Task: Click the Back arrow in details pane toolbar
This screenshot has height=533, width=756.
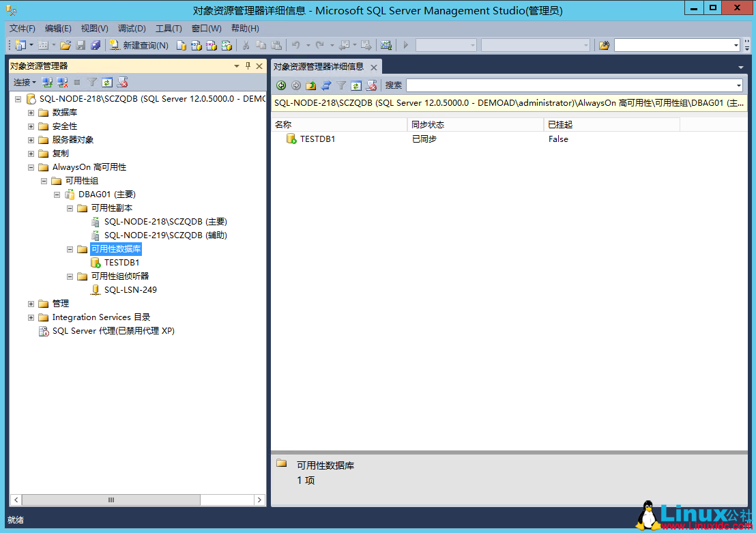Action: [281, 85]
